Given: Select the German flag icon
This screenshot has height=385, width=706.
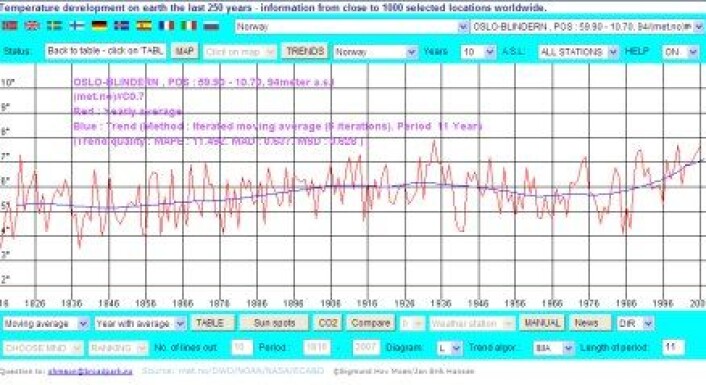Looking at the screenshot, I should pos(99,26).
